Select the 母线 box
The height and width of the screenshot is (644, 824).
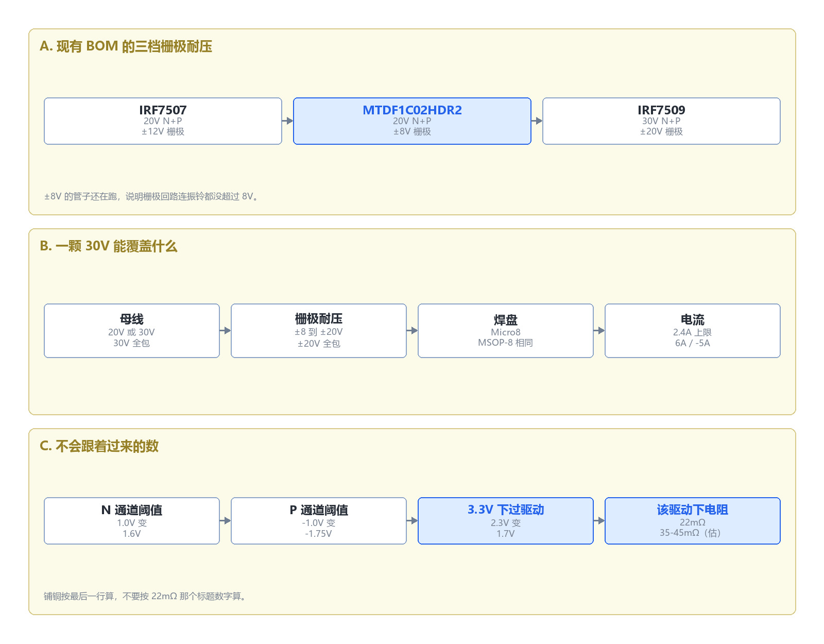(x=132, y=331)
